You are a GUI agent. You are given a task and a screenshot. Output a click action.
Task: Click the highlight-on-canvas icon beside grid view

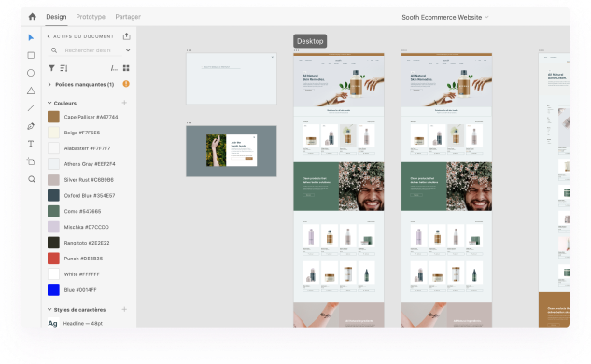[x=114, y=68]
